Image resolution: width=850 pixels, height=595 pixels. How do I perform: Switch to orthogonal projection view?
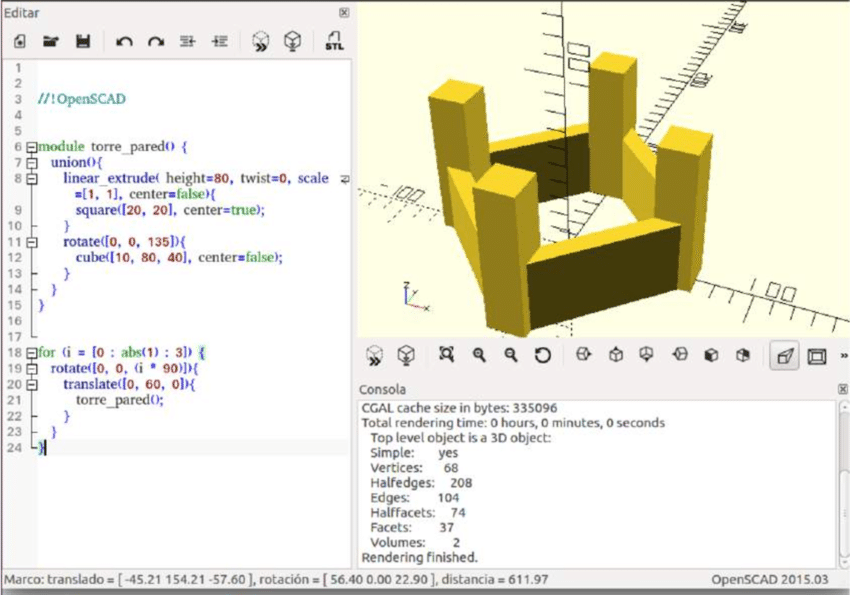coord(816,355)
